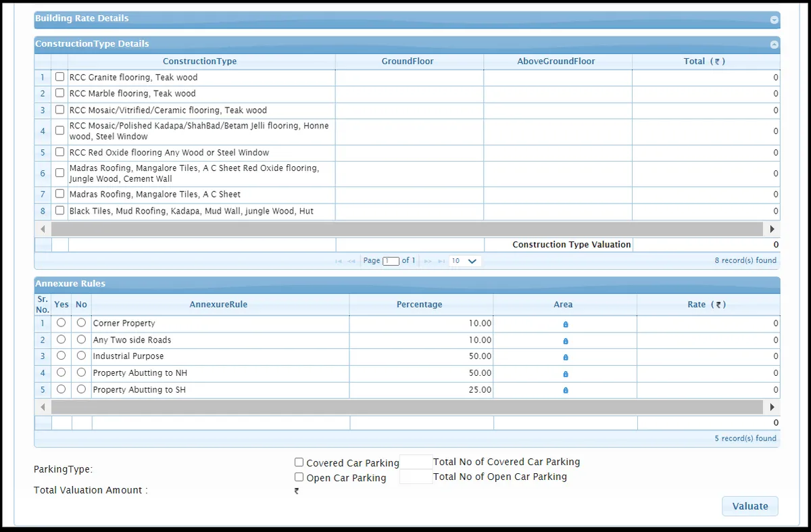
Task: Click the Valuate button
Action: 749,506
